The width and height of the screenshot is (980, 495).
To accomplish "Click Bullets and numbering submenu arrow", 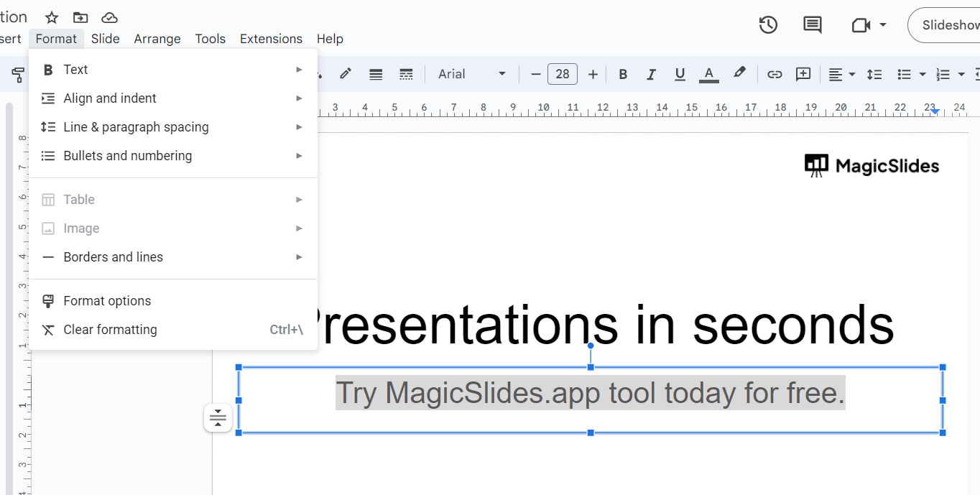I will click(299, 156).
